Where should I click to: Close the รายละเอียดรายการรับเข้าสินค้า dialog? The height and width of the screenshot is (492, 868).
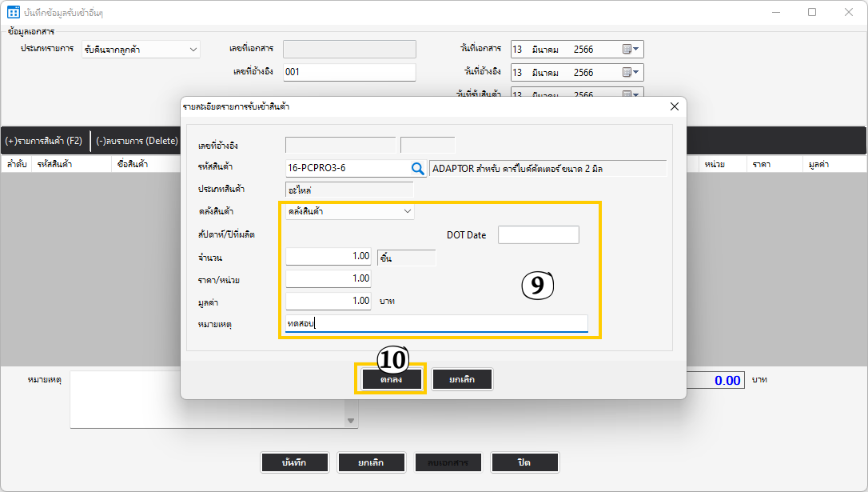tap(674, 106)
